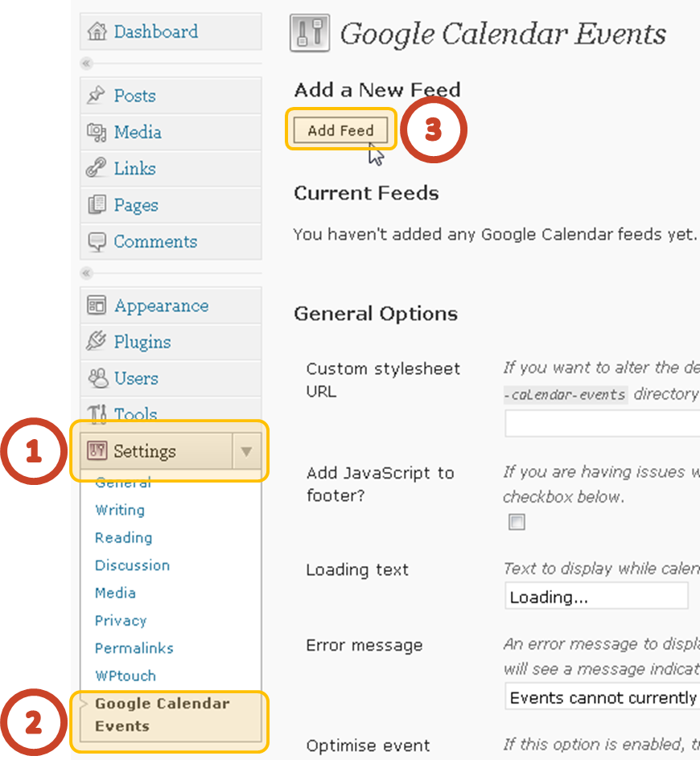Open the Reading settings link

pyautogui.click(x=124, y=537)
